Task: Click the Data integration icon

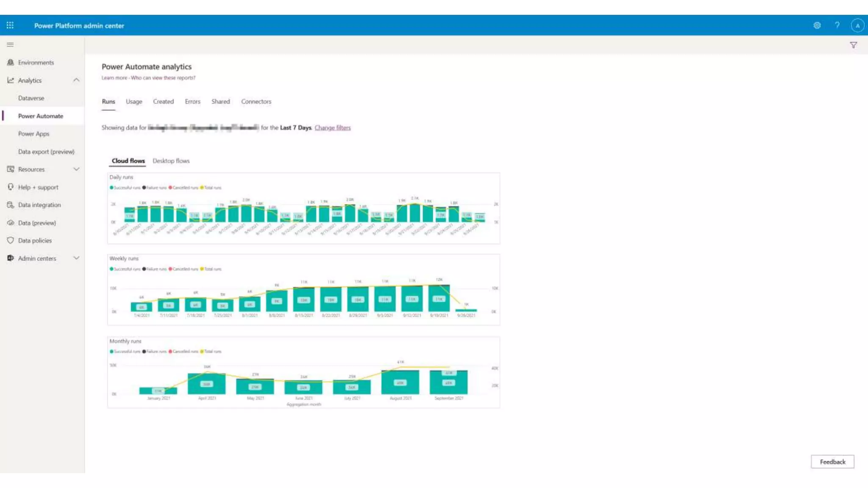Action: point(11,205)
